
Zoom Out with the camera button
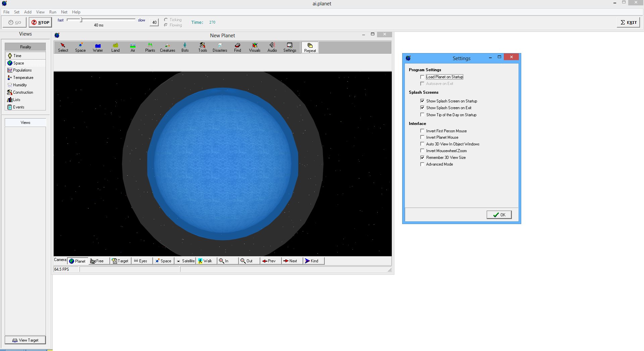249,261
